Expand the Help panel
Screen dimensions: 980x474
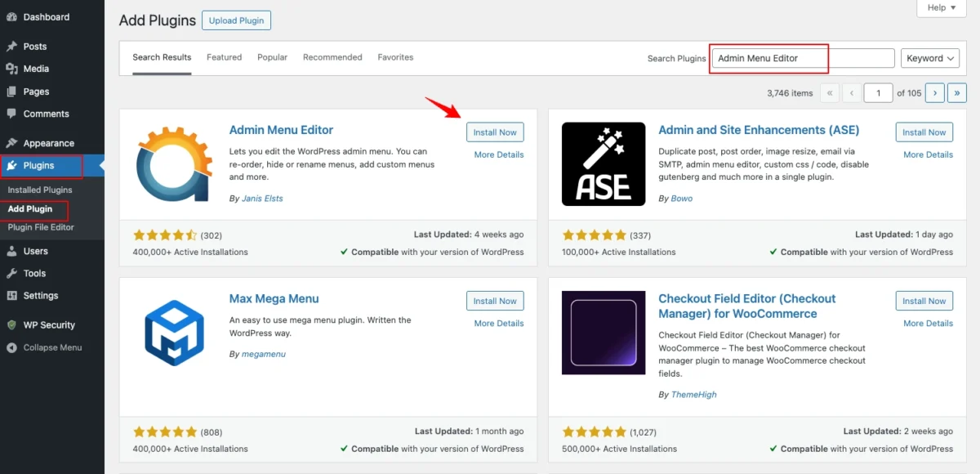pyautogui.click(x=942, y=7)
